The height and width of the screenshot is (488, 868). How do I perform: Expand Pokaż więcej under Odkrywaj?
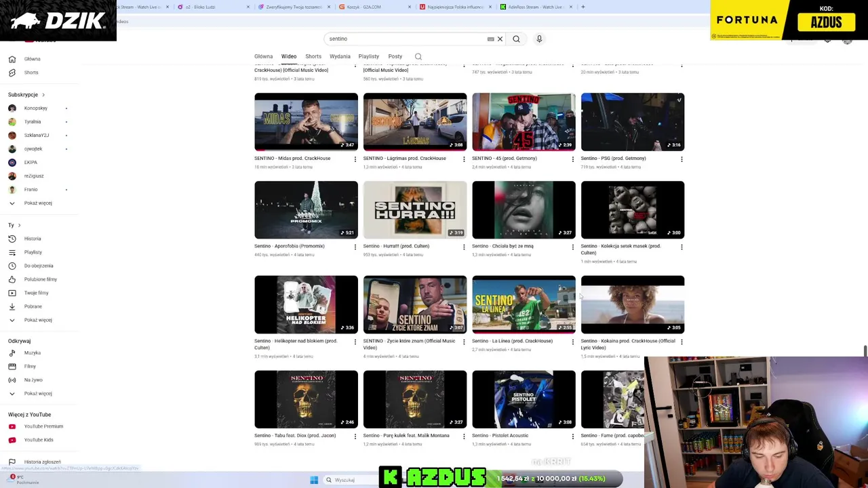[38, 393]
